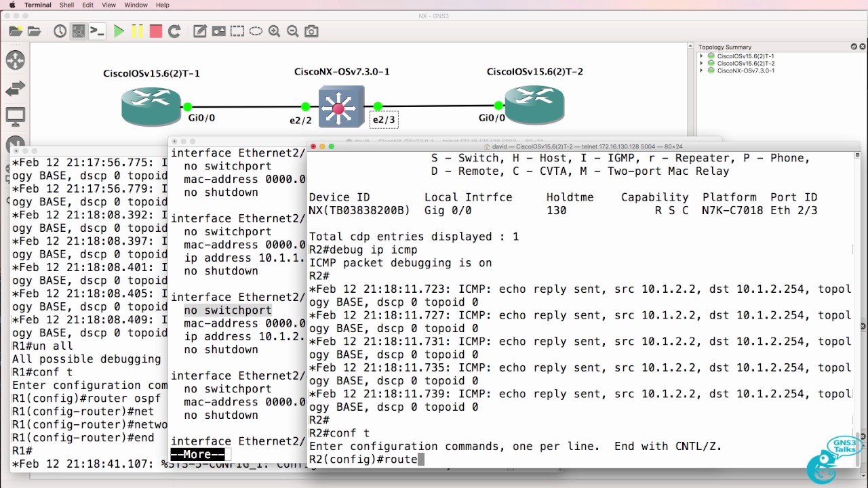Click highlighted 'no switchport' line in NX terminal
Image resolution: width=868 pixels, height=488 pixels.
pos(228,310)
